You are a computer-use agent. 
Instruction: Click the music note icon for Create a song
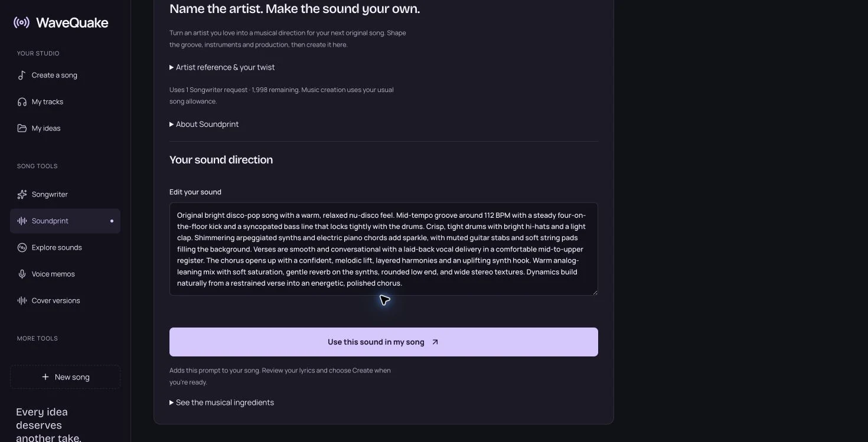pos(22,75)
